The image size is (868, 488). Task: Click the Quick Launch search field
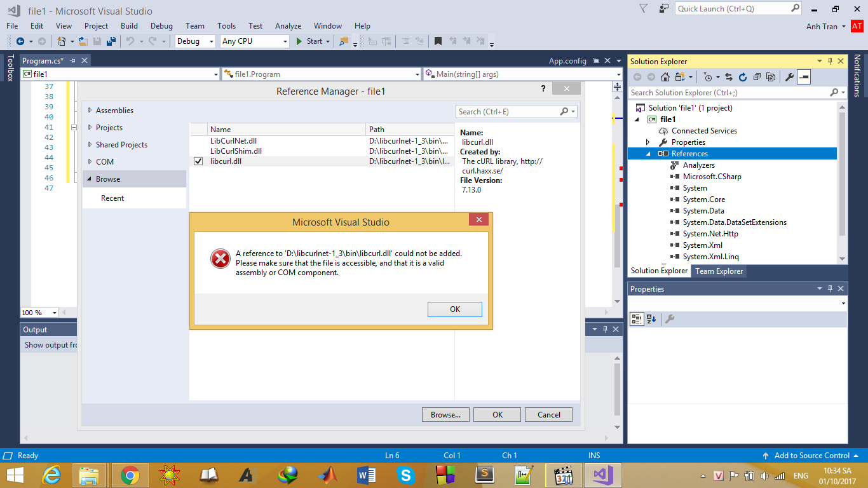coord(732,9)
